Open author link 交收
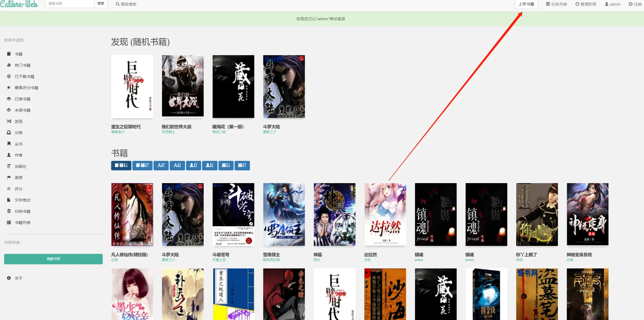This screenshot has height=320, width=644. [367, 260]
